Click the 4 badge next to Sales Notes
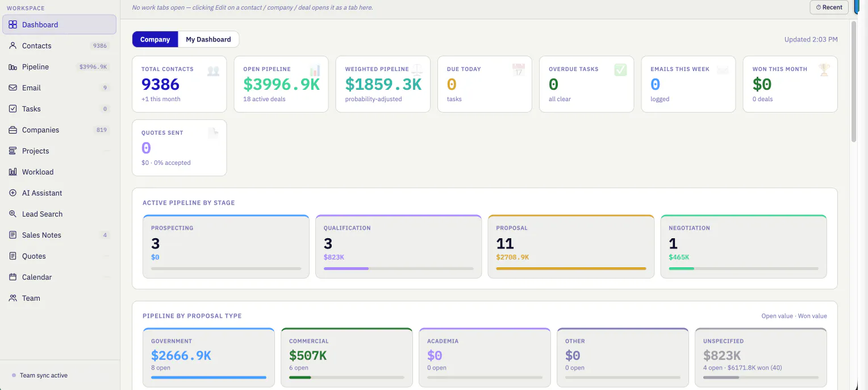The height and width of the screenshot is (390, 868). [105, 235]
